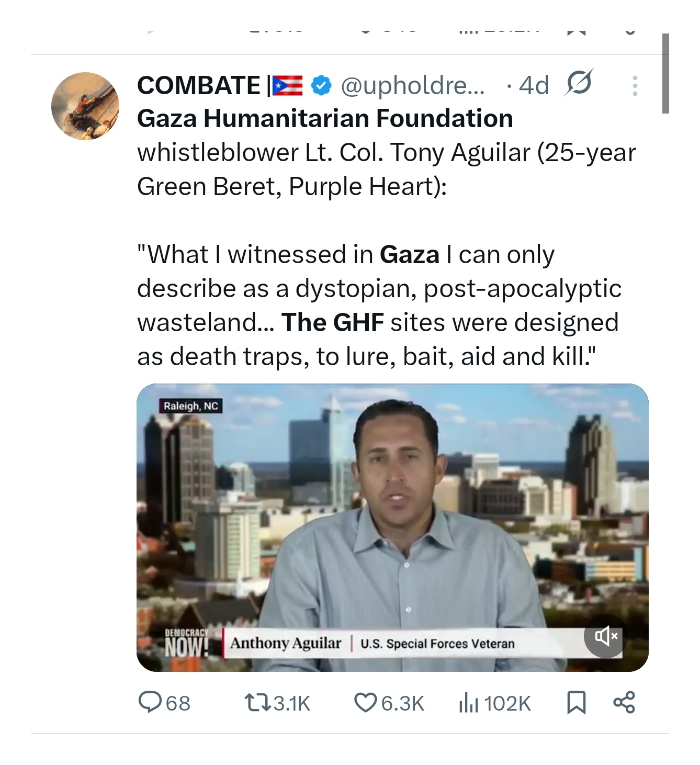
Task: Open the @upholdre... handle link
Action: [x=413, y=85]
